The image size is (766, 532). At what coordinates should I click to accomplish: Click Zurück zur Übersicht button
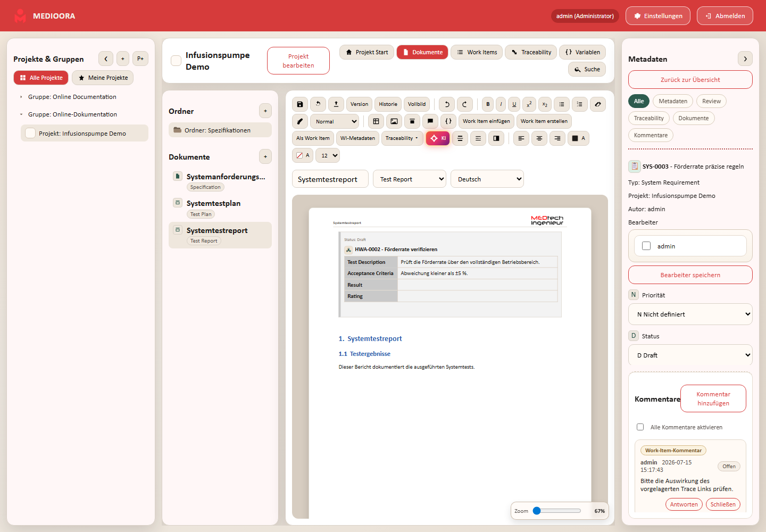click(x=690, y=80)
